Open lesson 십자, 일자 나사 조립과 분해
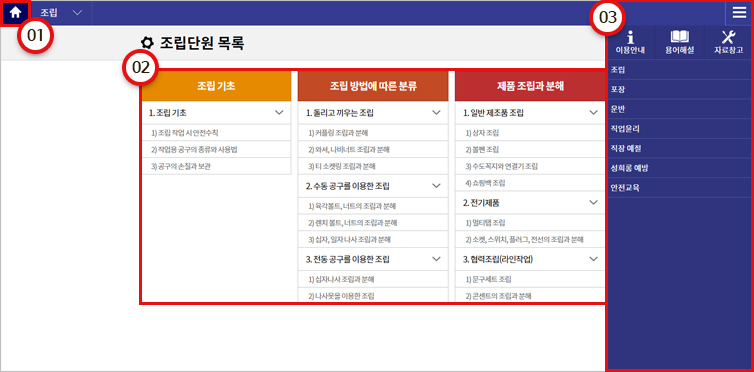 tap(373, 239)
